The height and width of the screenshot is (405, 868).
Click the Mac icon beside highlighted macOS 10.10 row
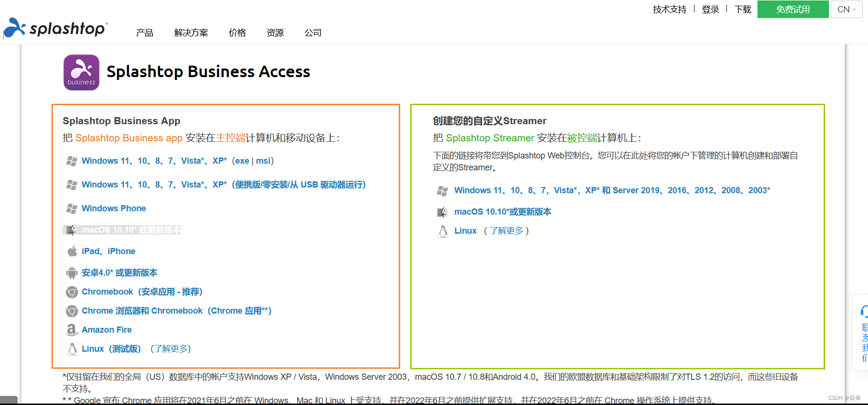pos(72,230)
